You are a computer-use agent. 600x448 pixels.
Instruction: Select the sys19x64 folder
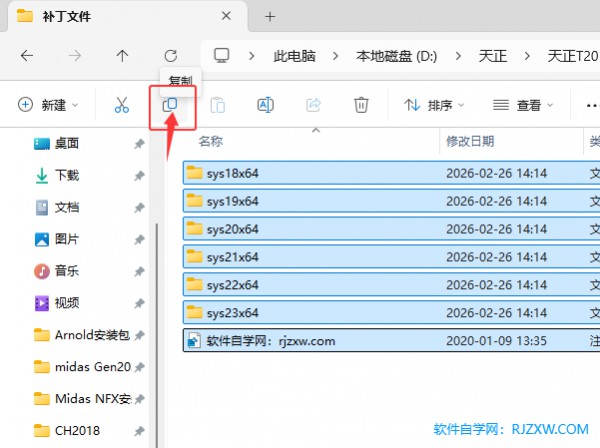point(391,201)
